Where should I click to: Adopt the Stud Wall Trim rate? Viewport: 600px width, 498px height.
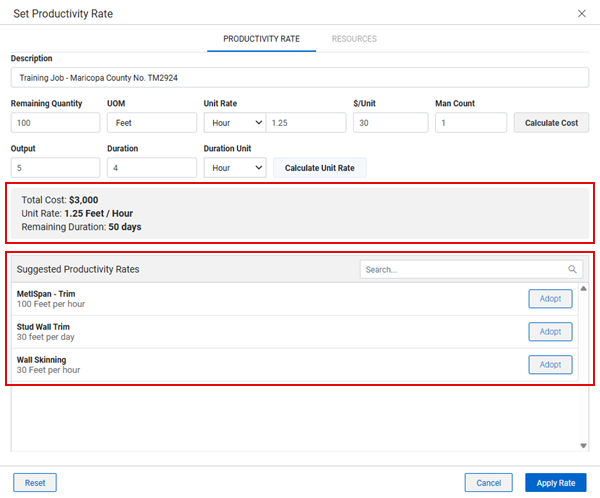(550, 331)
